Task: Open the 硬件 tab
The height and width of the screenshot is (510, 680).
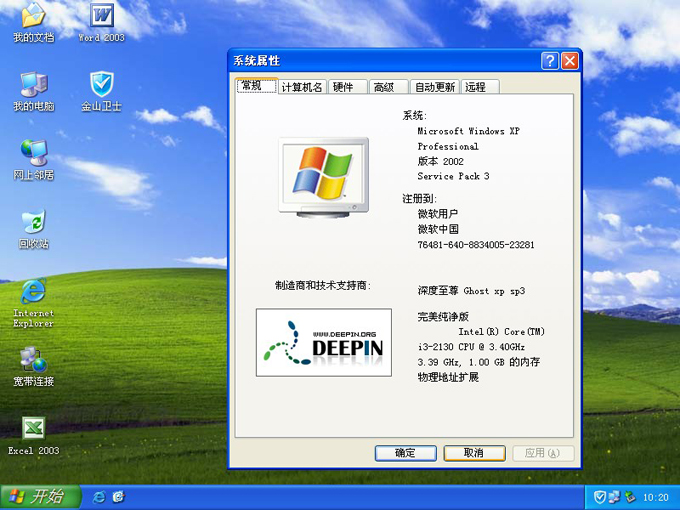Action: [x=347, y=87]
